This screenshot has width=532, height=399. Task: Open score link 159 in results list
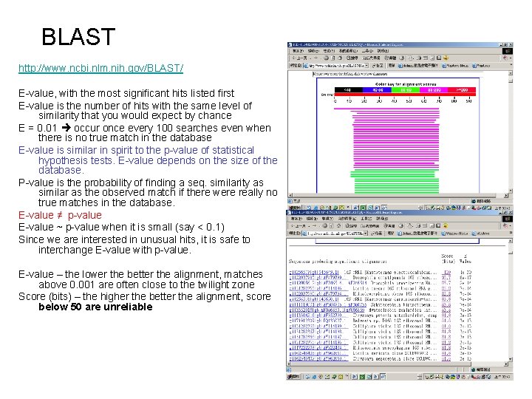(447, 273)
